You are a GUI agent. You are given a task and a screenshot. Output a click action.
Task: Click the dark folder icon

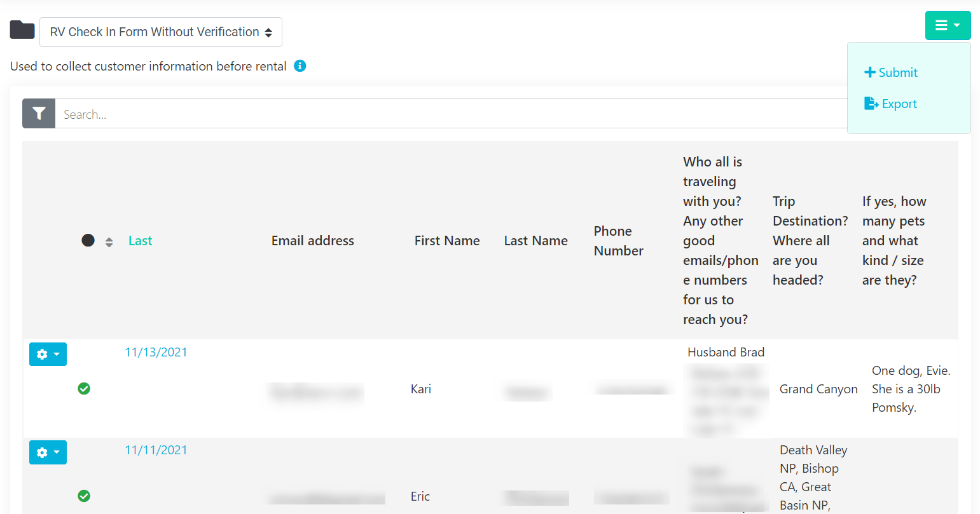(22, 30)
